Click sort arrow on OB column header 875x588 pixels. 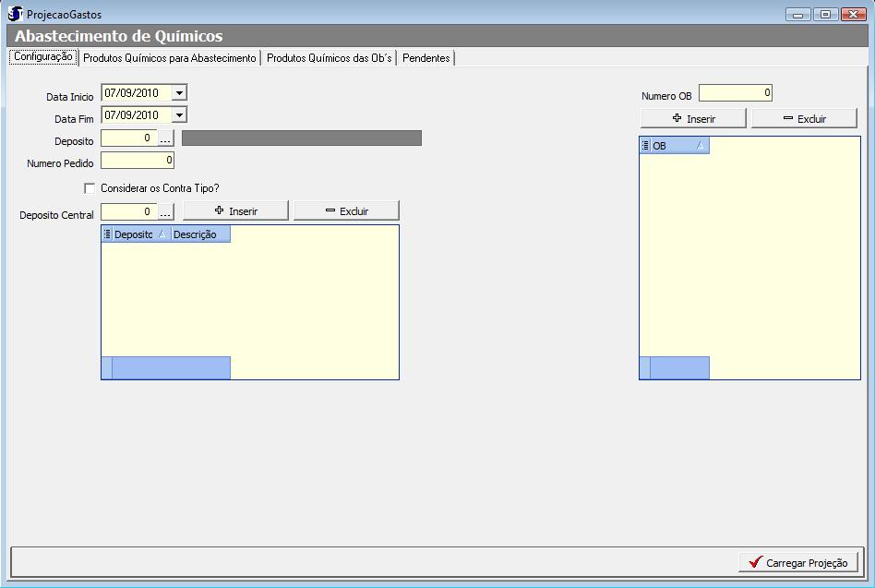click(x=700, y=146)
